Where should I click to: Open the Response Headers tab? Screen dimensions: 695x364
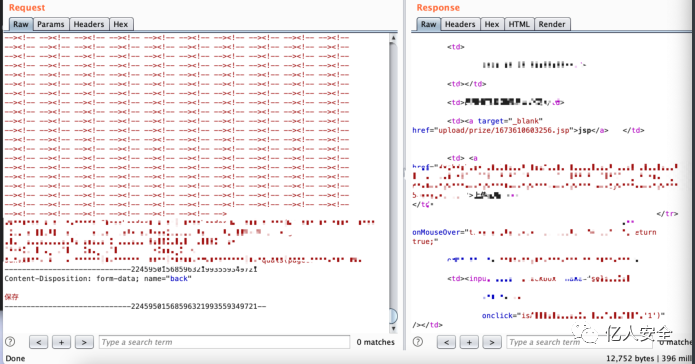460,24
